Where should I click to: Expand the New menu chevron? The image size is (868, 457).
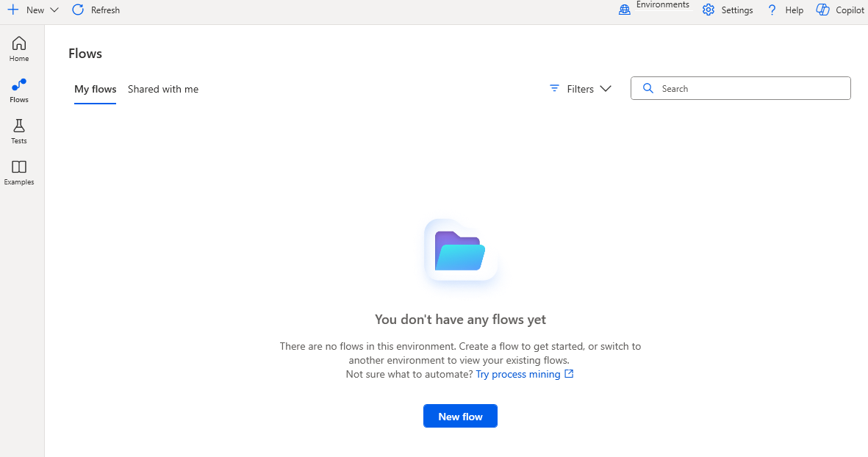53,10
